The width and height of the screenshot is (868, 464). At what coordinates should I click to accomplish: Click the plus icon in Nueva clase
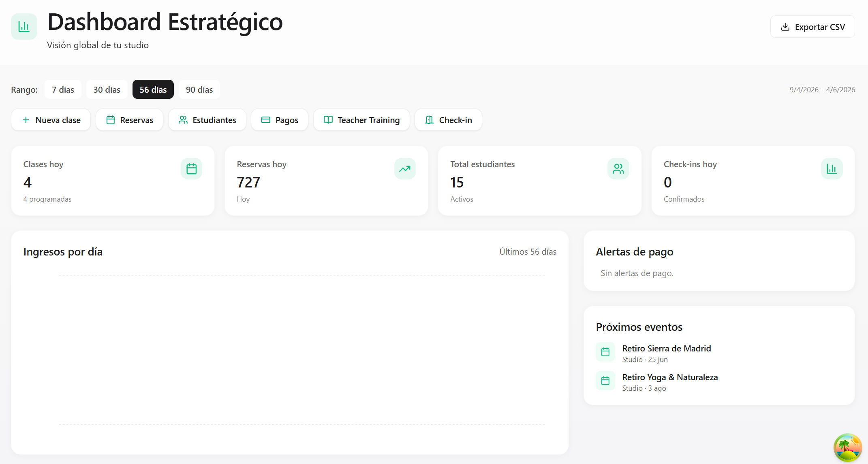pos(26,120)
